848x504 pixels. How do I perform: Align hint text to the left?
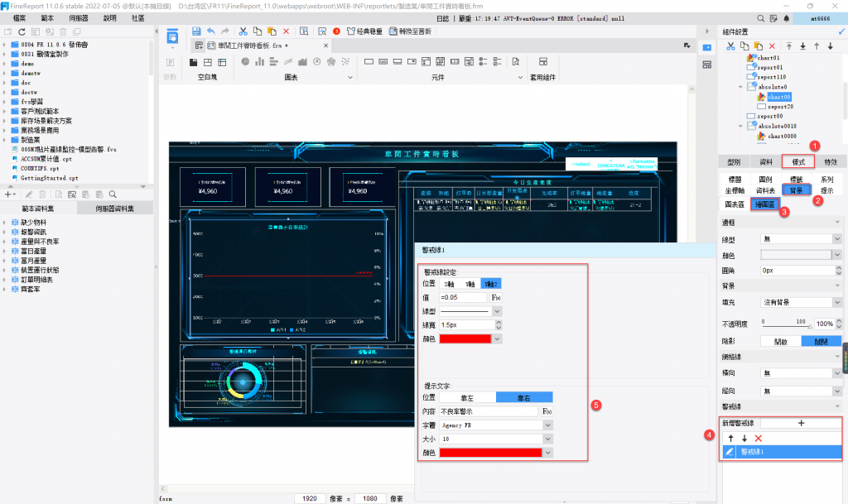tap(467, 397)
